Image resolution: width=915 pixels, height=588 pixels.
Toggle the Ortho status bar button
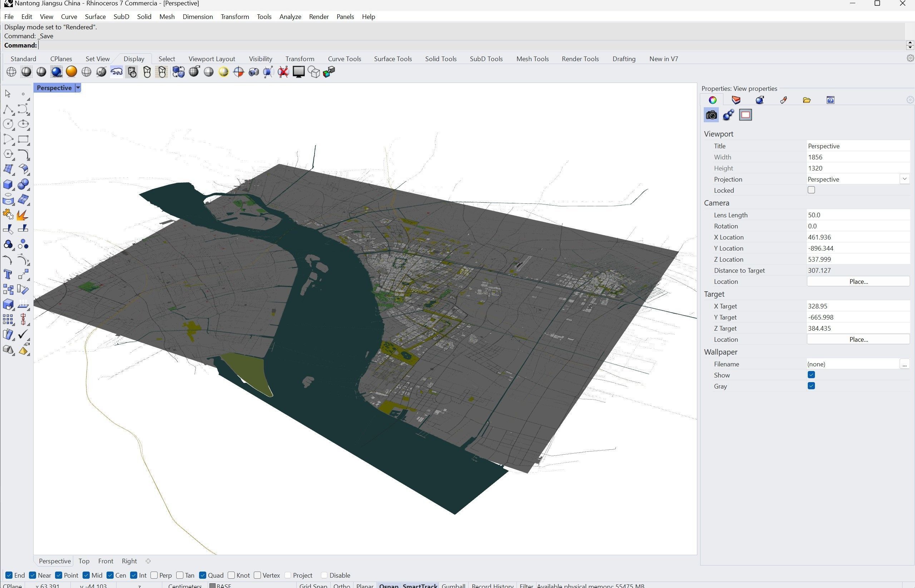[341, 585]
